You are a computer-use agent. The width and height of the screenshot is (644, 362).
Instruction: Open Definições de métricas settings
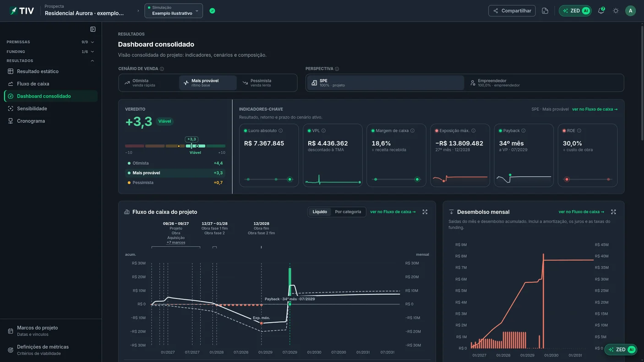point(51,350)
